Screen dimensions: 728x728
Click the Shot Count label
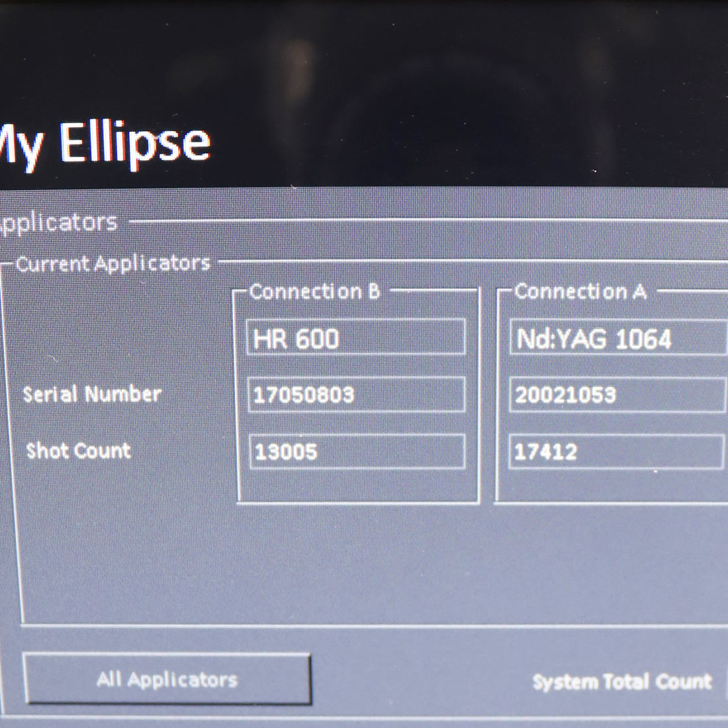click(79, 451)
